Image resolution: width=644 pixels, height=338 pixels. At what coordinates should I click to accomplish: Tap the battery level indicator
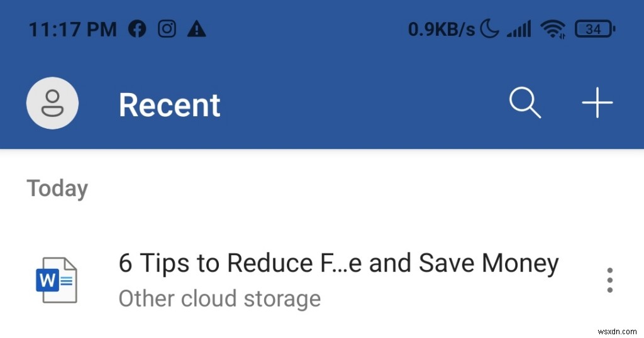click(594, 29)
